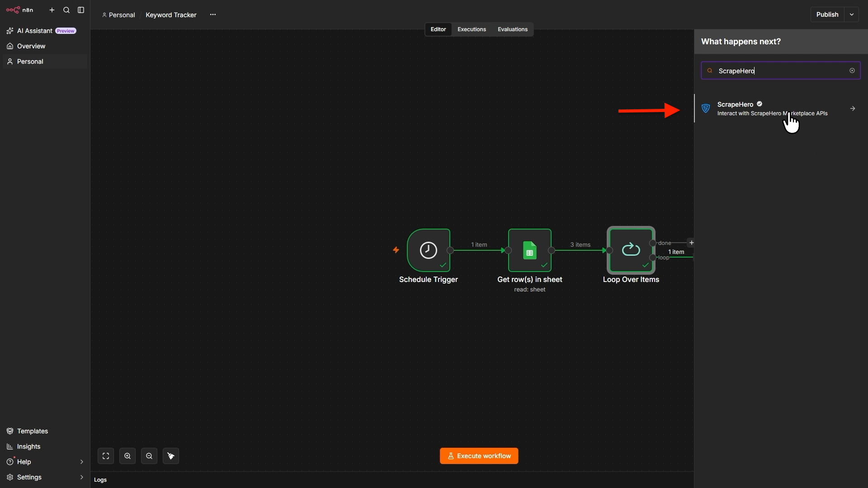Screen dimensions: 868x488
Task: Open Insights in sidebar
Action: [x=44, y=446]
